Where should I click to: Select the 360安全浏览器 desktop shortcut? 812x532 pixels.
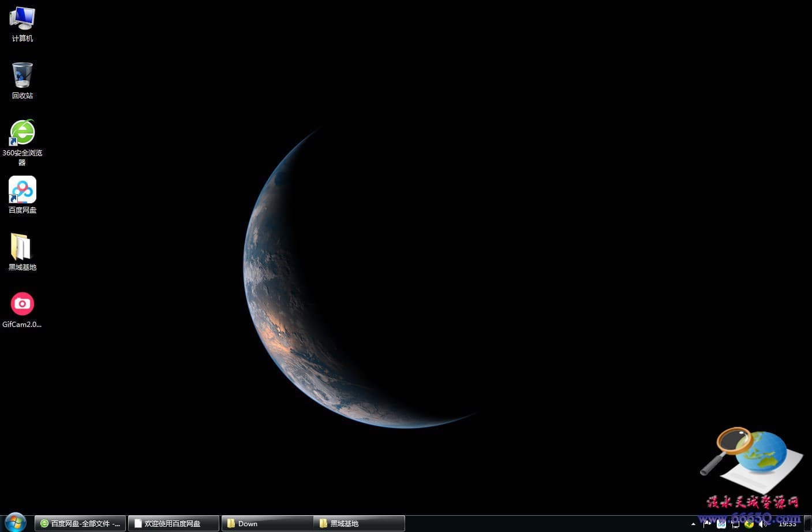22,142
